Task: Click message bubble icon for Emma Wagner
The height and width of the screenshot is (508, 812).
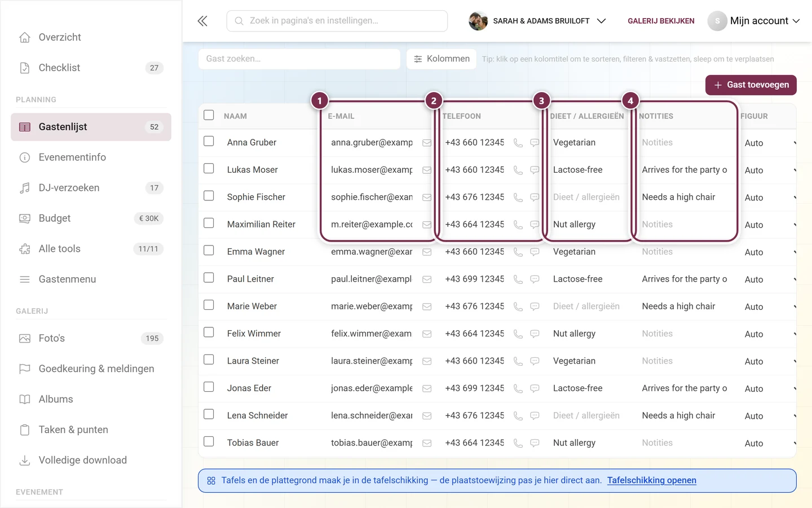Action: [535, 252]
